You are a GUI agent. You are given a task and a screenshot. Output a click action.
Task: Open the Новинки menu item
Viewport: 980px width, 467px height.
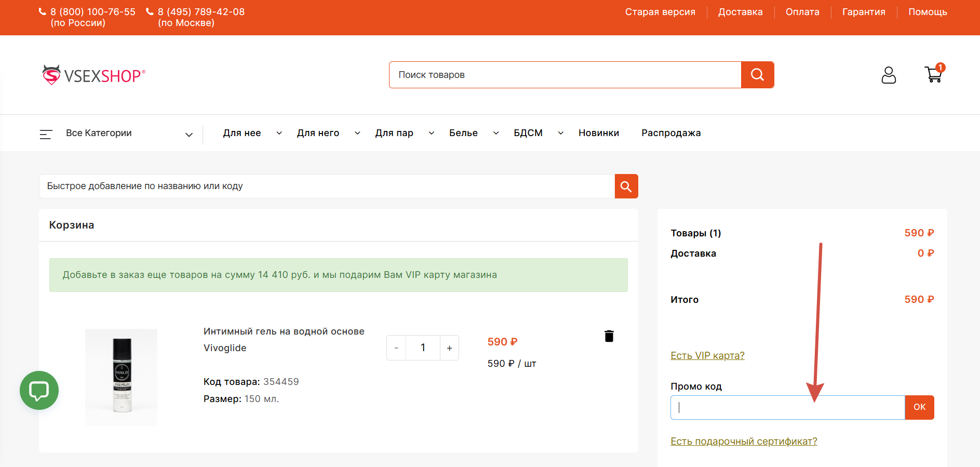tap(599, 133)
